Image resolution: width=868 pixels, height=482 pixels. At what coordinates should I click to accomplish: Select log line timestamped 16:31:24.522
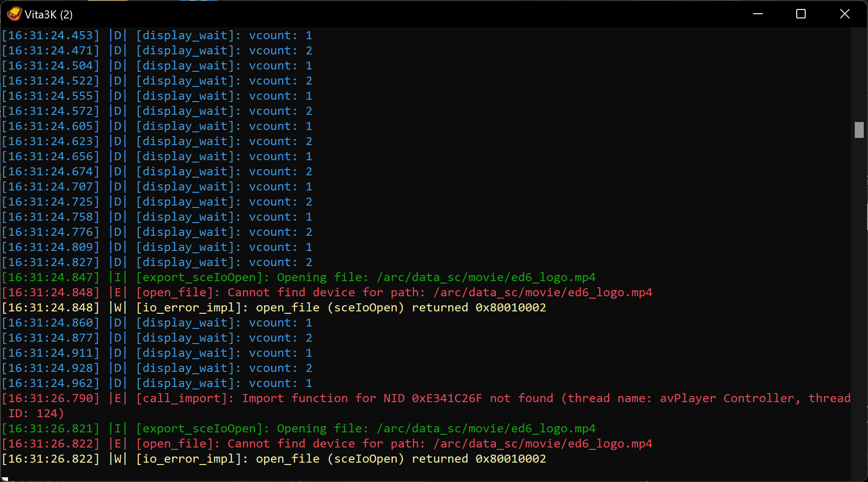[157, 81]
